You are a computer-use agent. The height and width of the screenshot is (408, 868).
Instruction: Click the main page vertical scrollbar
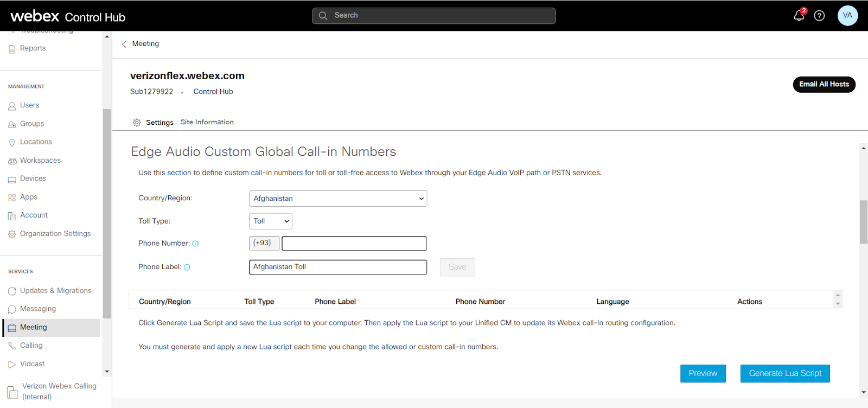click(864, 222)
